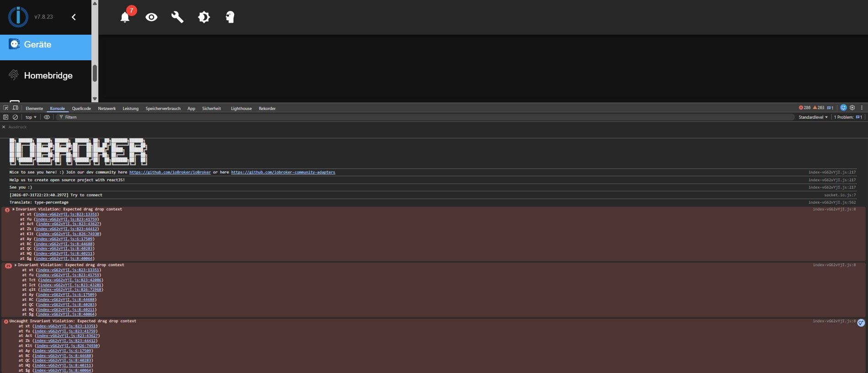Open the iobroker-community-adapters GitHub link
868x373 pixels.
283,173
